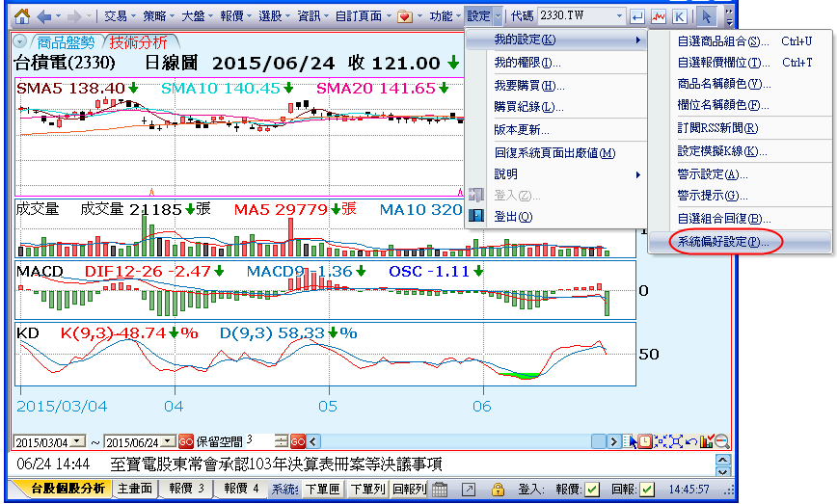Click the undo arrow icon below chart

[691, 441]
